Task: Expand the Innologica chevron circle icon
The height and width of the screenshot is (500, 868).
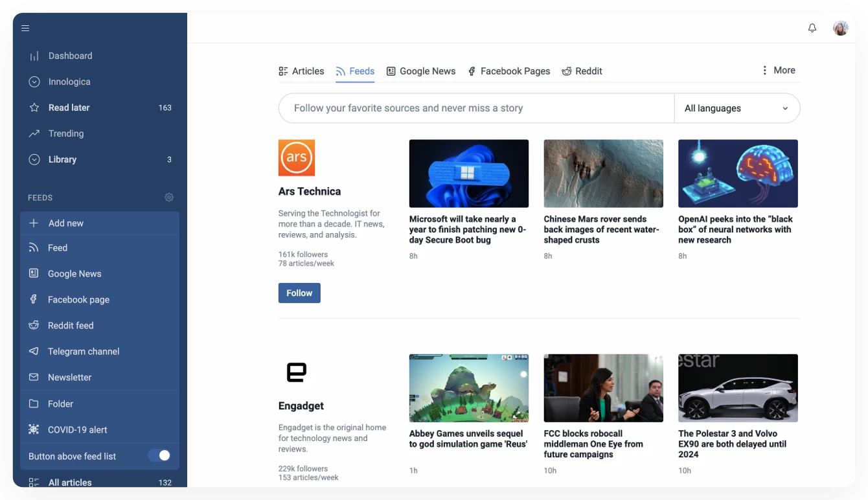Action: (34, 82)
